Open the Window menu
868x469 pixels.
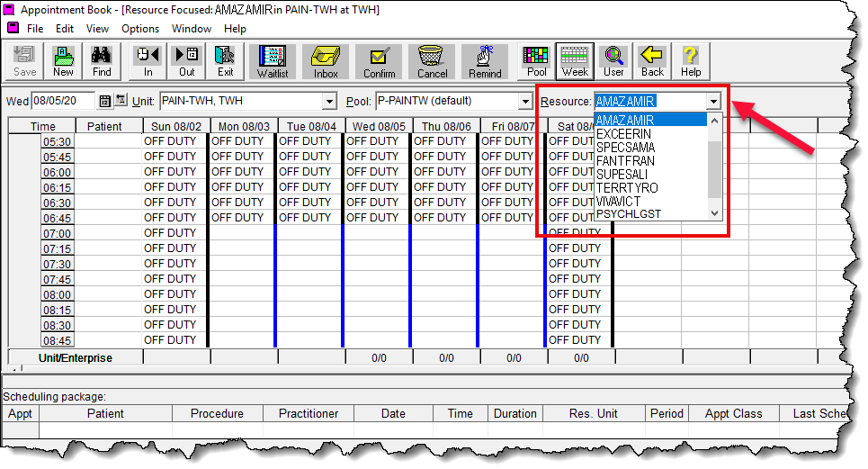point(192,29)
